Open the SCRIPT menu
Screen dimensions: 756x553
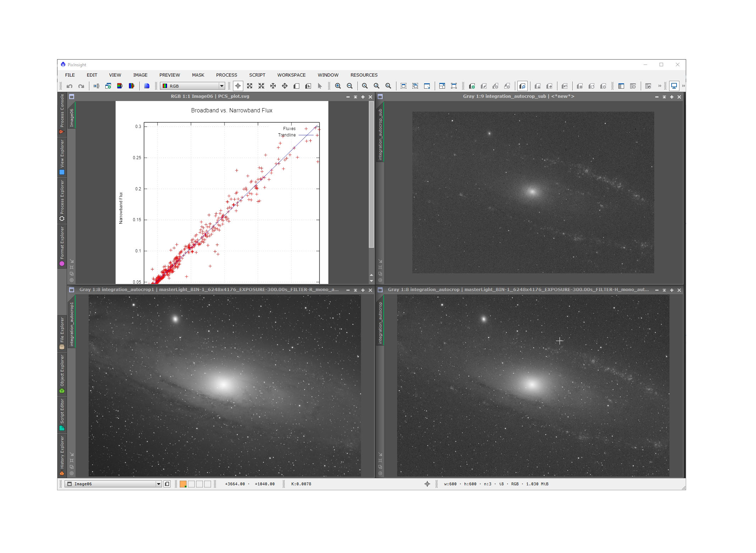[x=257, y=75]
